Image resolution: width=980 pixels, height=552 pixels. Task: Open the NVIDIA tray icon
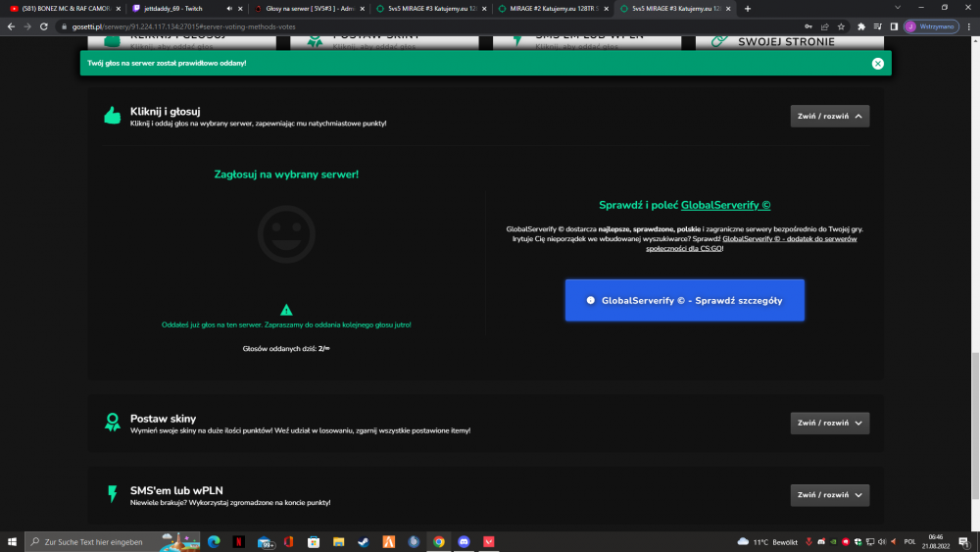pos(833,542)
